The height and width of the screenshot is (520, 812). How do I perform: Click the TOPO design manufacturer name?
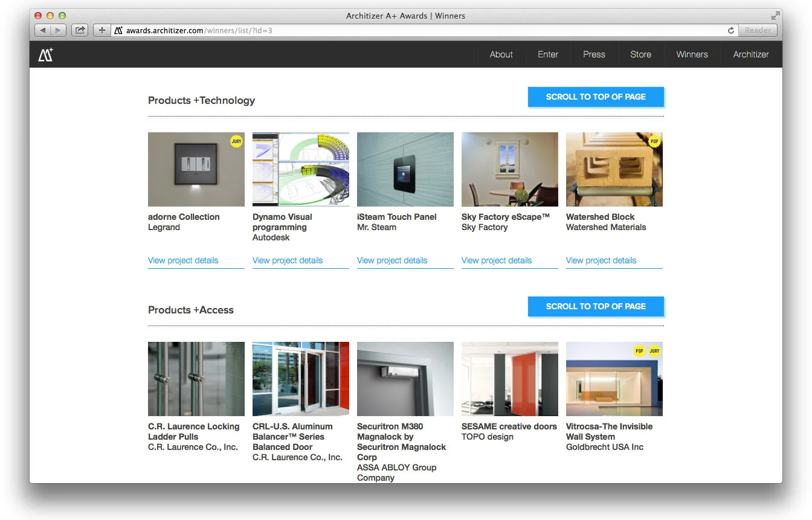[488, 437]
